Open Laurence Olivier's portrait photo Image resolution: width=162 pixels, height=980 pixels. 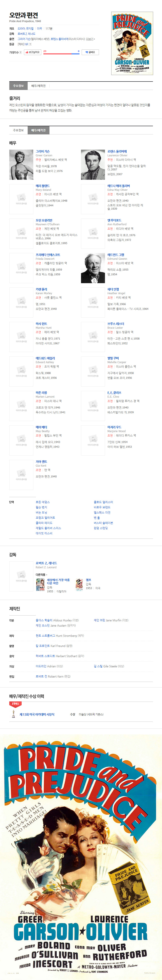pos(93,165)
